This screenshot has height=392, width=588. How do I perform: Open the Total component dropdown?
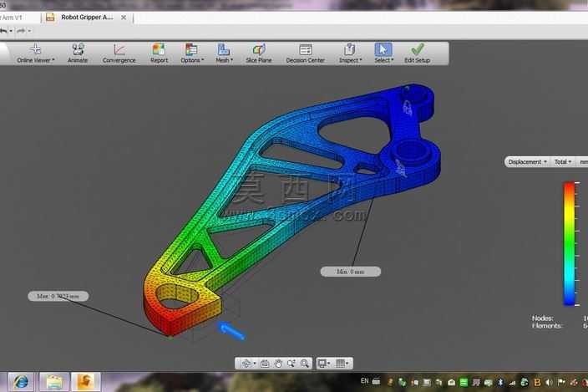coord(562,161)
